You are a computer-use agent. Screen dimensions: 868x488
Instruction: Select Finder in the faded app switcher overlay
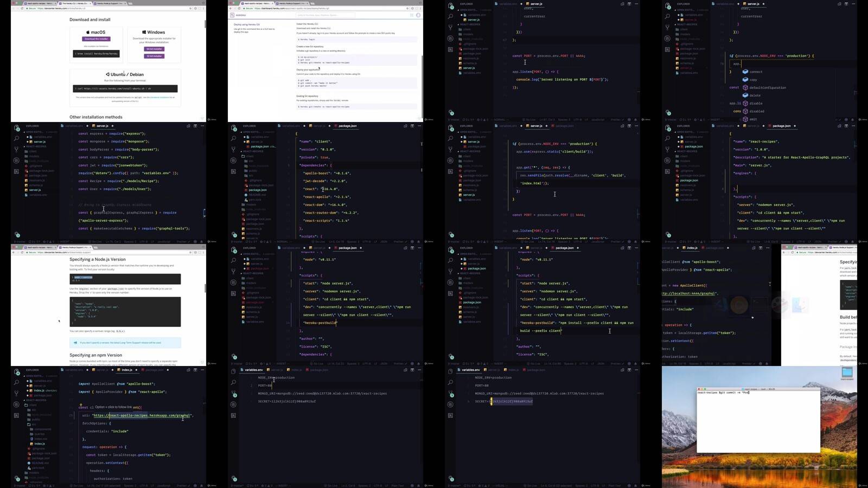(x=799, y=305)
